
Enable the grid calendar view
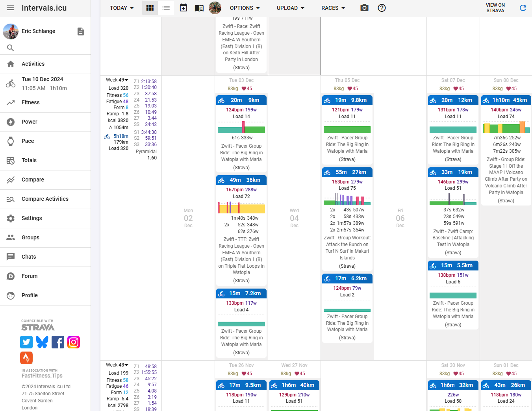pyautogui.click(x=150, y=7)
